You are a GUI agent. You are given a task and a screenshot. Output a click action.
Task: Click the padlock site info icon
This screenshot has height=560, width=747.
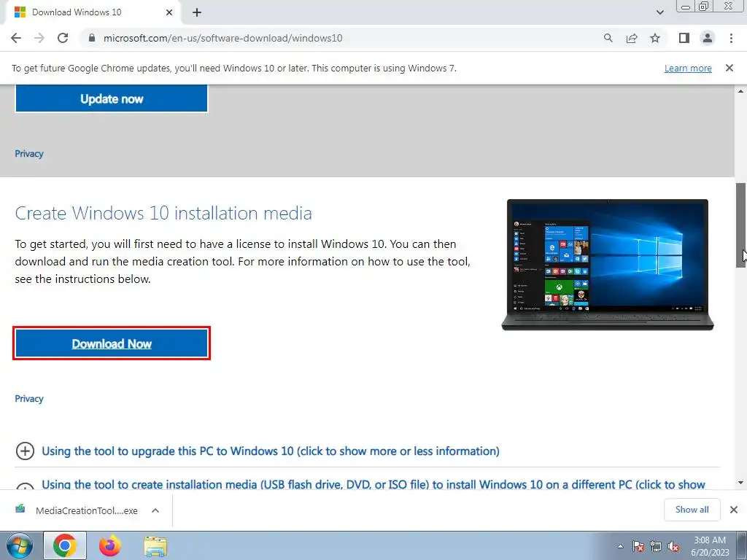click(x=92, y=38)
